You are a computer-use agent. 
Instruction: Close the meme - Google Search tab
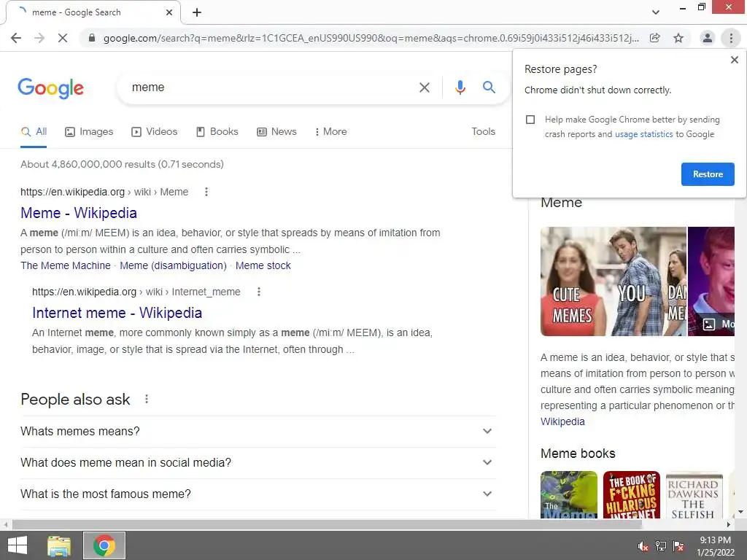(x=169, y=12)
